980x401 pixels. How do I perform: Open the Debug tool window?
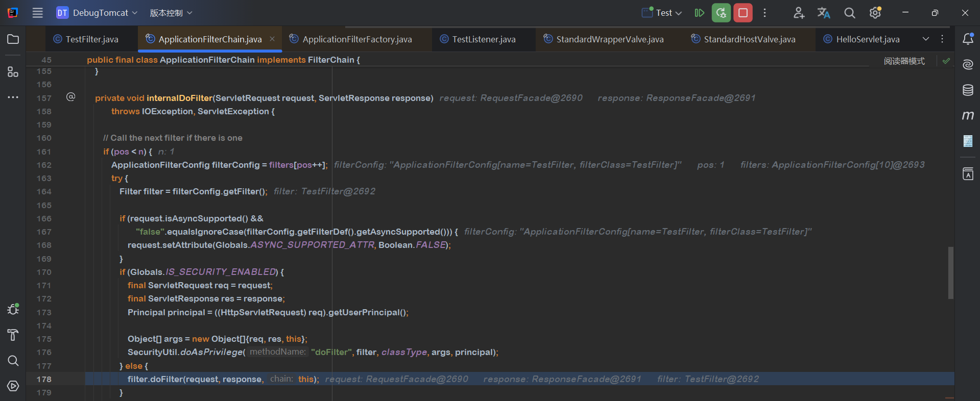13,309
